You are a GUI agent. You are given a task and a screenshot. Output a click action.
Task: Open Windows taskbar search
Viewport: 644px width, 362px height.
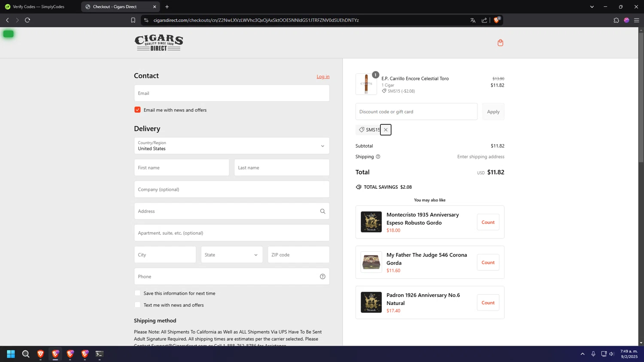(26, 354)
